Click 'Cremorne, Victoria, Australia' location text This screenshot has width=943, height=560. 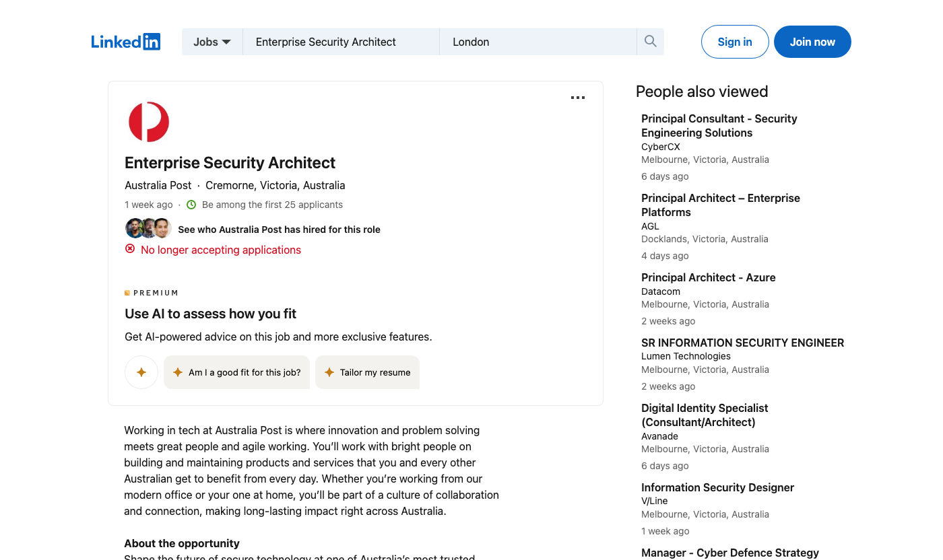pos(275,185)
